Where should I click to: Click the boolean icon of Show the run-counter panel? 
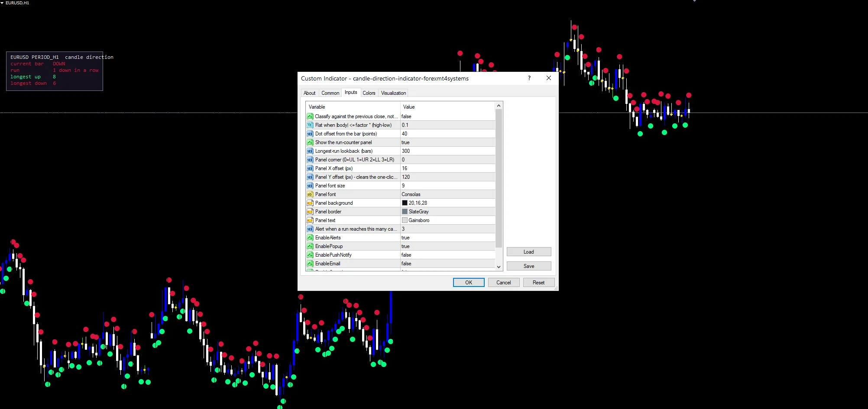click(x=310, y=142)
